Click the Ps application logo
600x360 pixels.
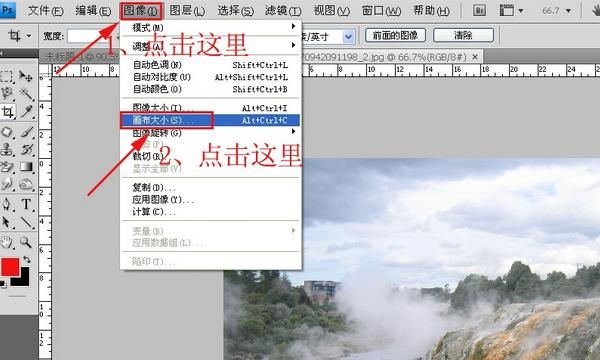pos(8,10)
